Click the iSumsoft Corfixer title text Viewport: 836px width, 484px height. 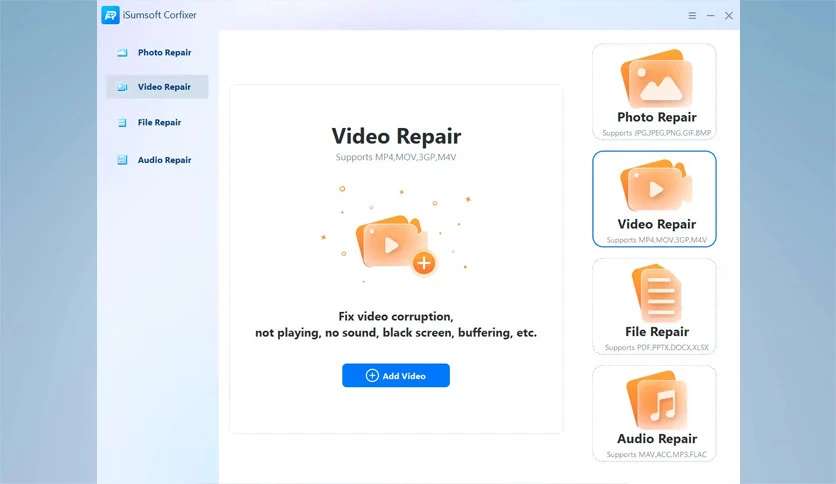(159, 15)
